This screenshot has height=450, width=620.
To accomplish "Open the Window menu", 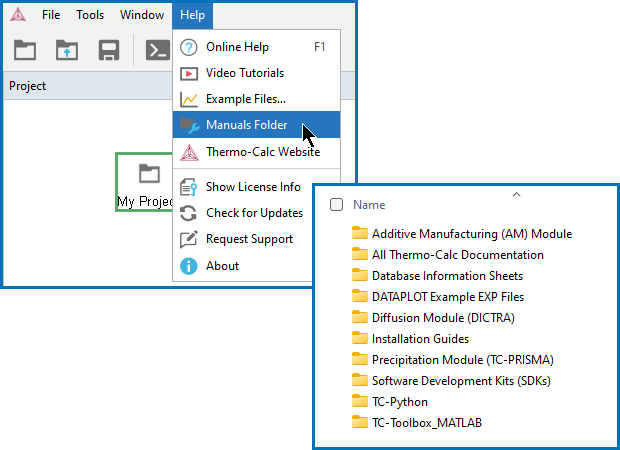I will (142, 15).
